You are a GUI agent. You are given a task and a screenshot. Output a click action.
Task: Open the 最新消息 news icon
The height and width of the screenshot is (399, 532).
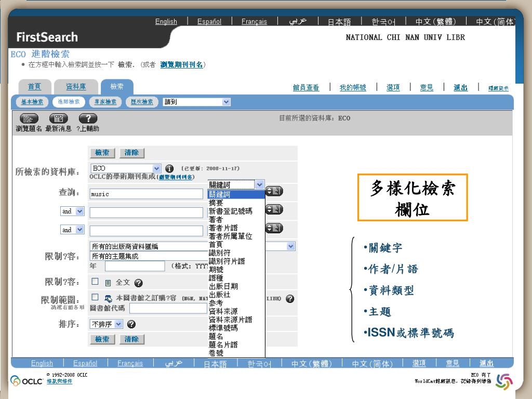58,118
